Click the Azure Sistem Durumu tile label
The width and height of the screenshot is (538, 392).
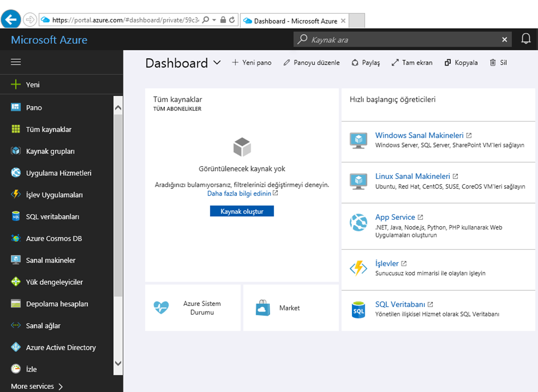pos(202,308)
